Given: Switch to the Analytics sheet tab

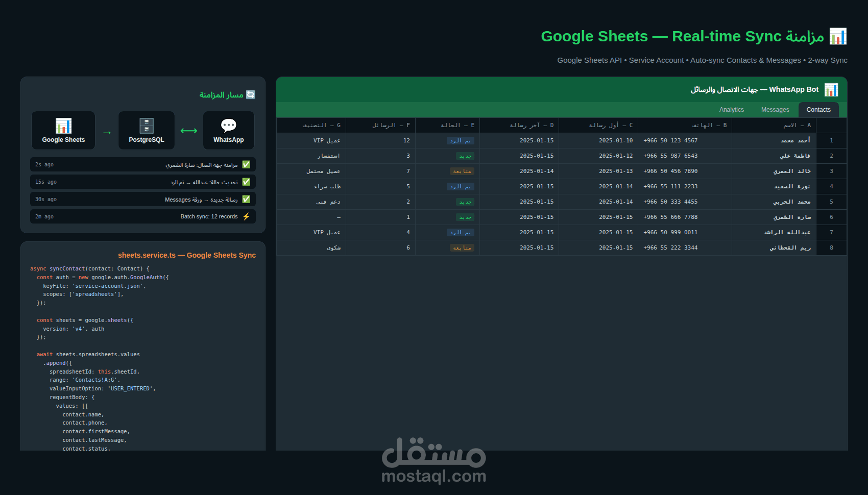Looking at the screenshot, I should pos(732,110).
